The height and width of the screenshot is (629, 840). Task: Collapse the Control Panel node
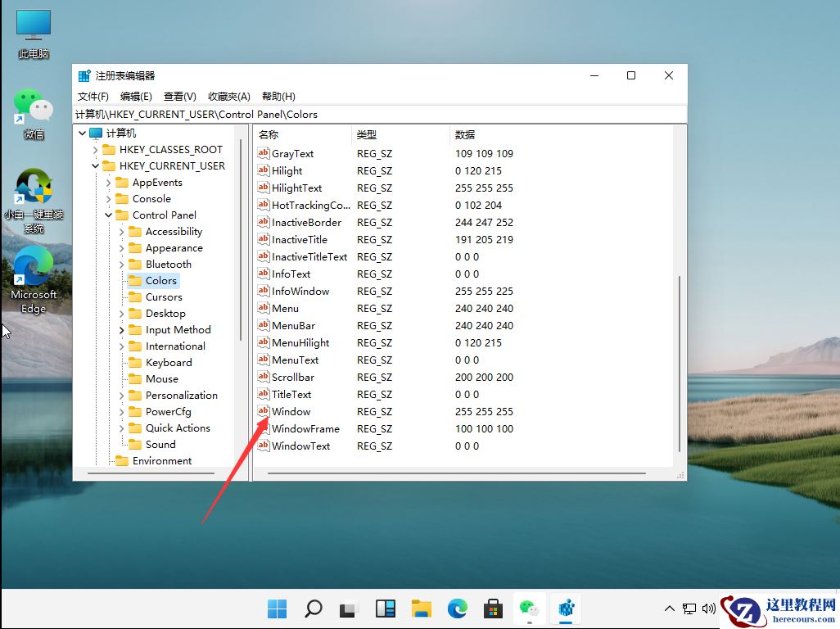click(x=108, y=215)
